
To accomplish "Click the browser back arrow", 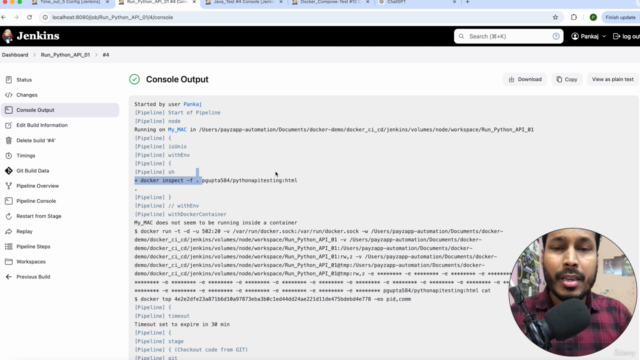I will point(4,17).
